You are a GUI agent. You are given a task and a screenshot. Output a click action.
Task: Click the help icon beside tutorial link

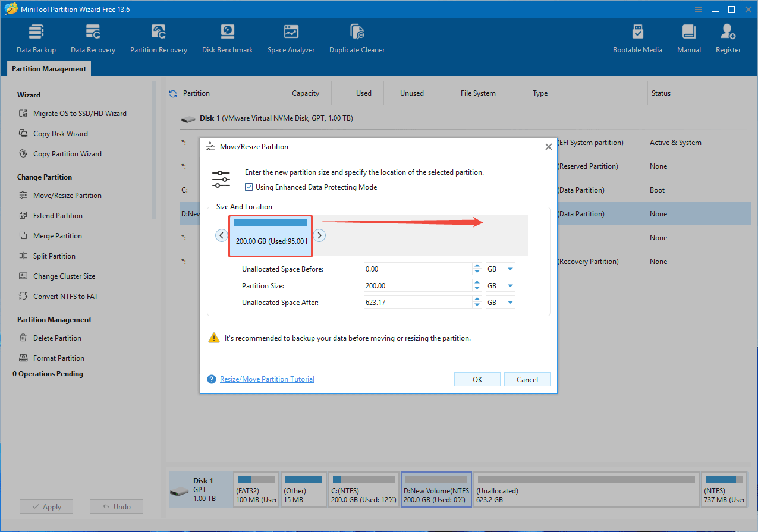point(212,379)
